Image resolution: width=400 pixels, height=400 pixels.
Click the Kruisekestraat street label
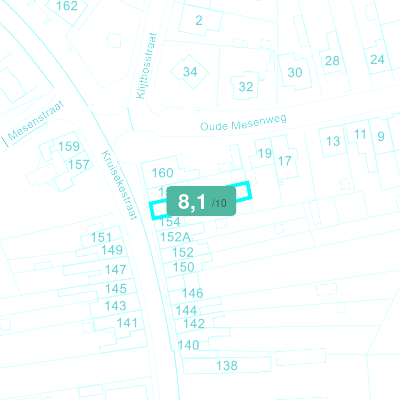pyautogui.click(x=119, y=185)
